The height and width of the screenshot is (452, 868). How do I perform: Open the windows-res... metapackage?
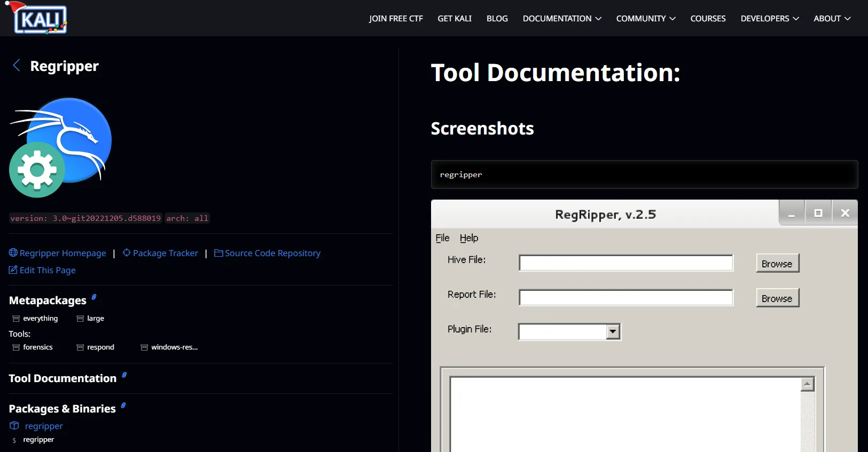(x=174, y=347)
